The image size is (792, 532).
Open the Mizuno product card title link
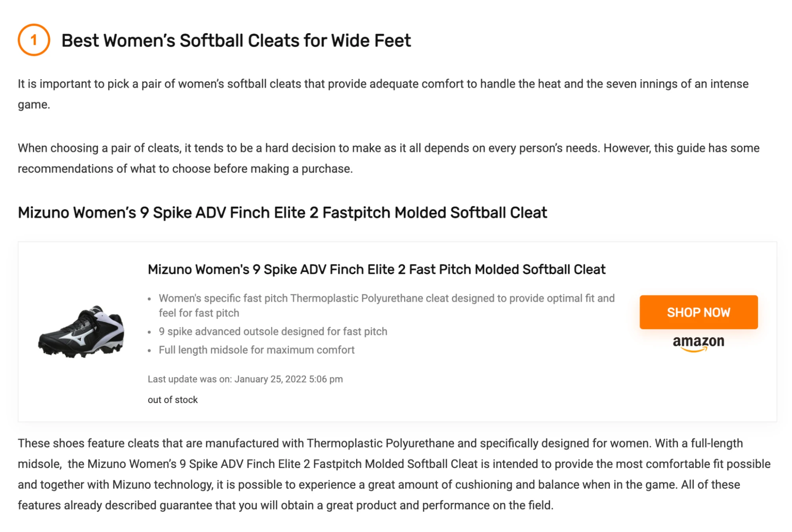376,270
